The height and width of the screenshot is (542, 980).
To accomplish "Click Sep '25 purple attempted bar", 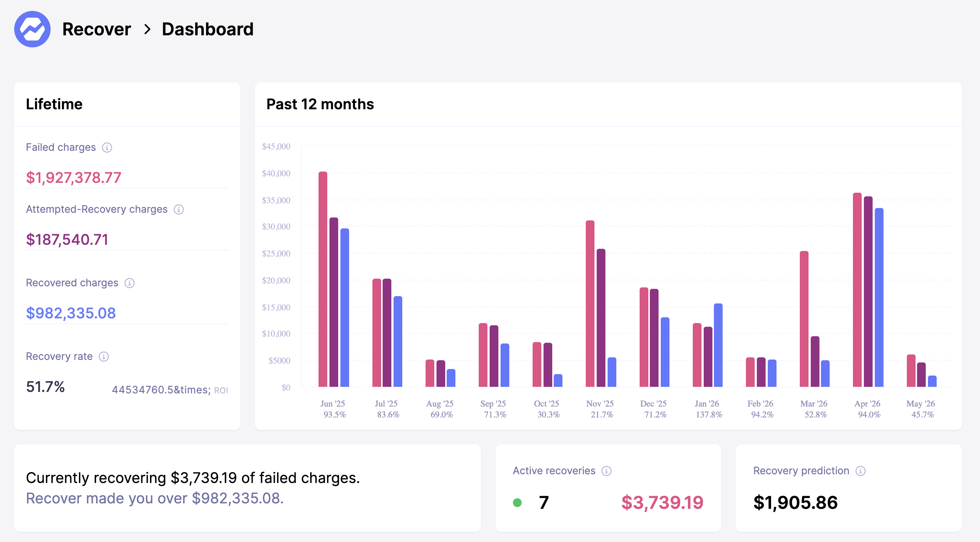I will pos(494,356).
